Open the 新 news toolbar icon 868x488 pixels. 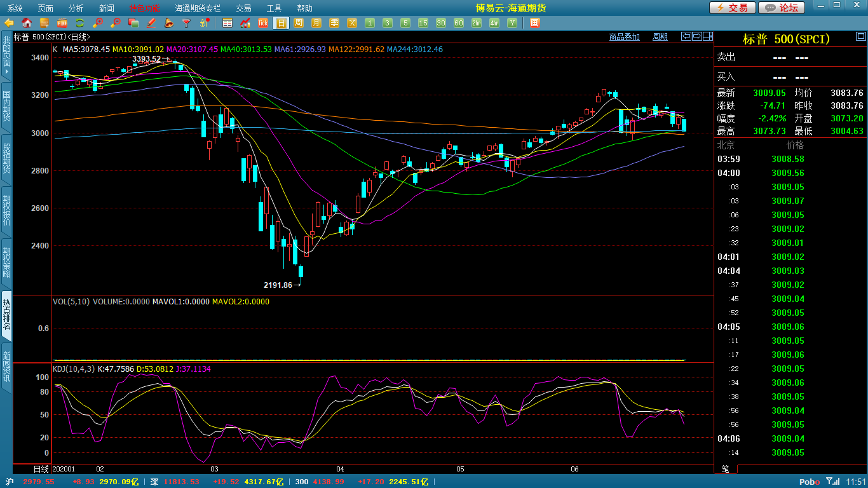(x=205, y=23)
